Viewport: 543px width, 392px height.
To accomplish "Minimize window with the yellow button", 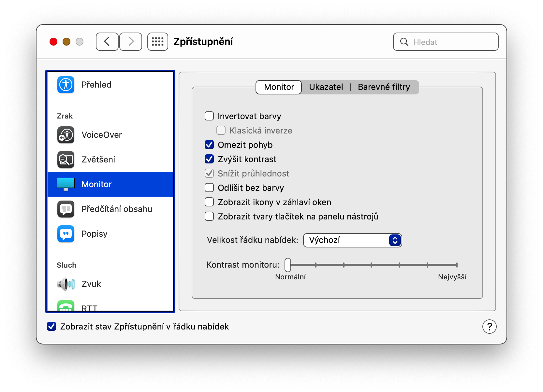I will pyautogui.click(x=66, y=42).
